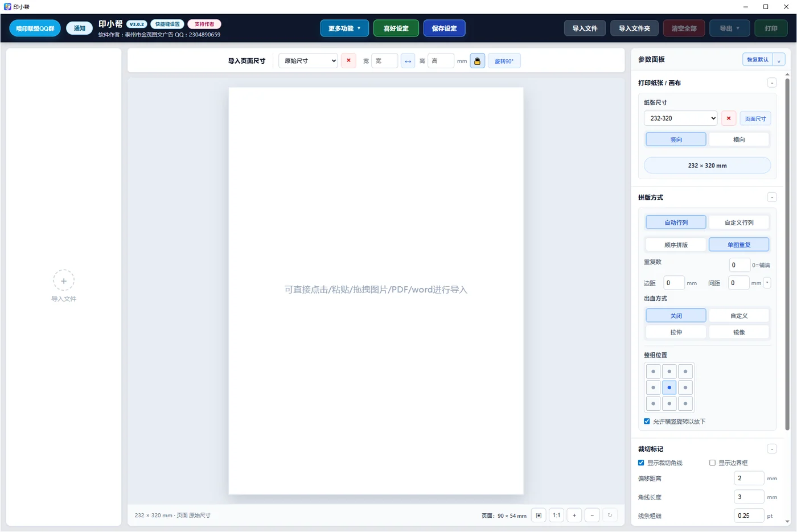This screenshot has height=532, width=797.
Task: Click the refresh preview icon
Action: point(610,515)
